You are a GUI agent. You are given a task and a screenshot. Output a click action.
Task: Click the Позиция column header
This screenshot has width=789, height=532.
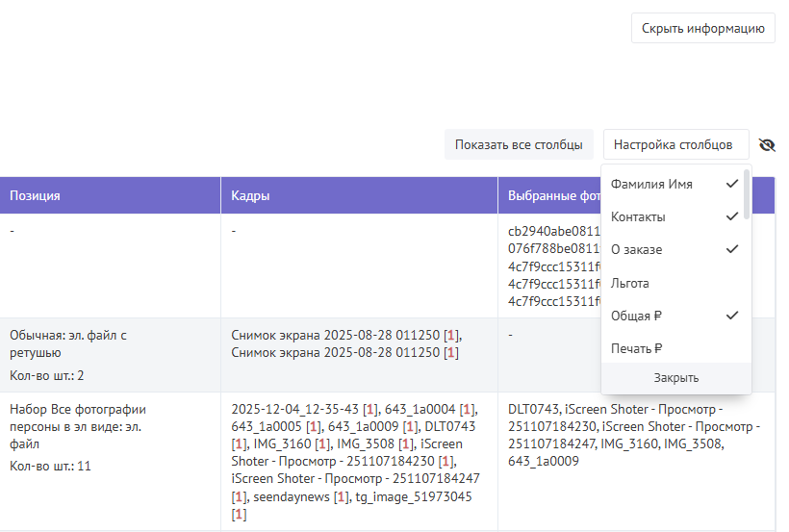[36, 195]
